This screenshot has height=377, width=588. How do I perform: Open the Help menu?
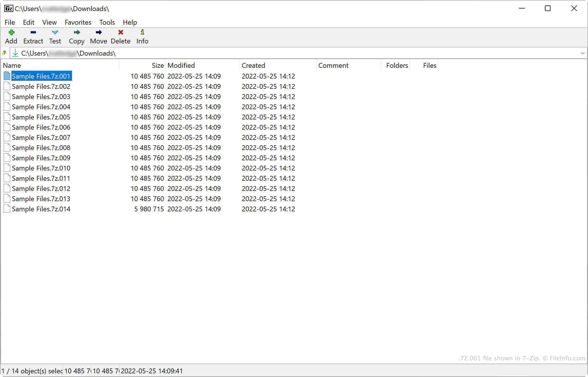129,22
